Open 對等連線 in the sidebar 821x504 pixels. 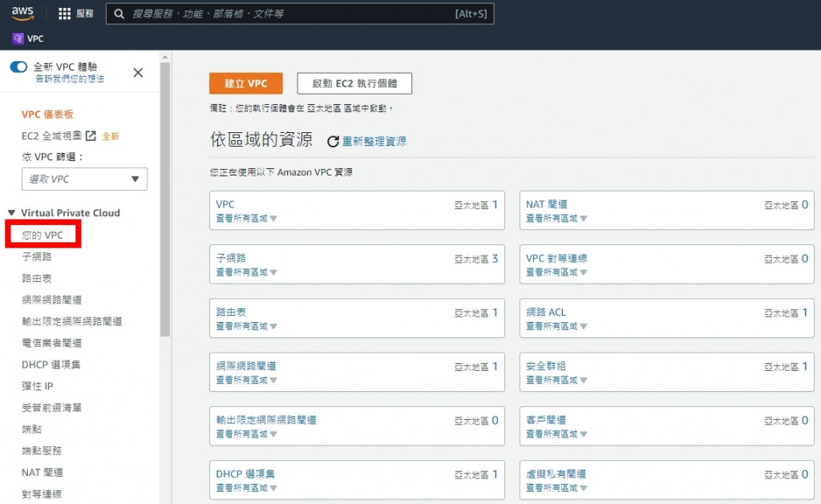coord(42,494)
